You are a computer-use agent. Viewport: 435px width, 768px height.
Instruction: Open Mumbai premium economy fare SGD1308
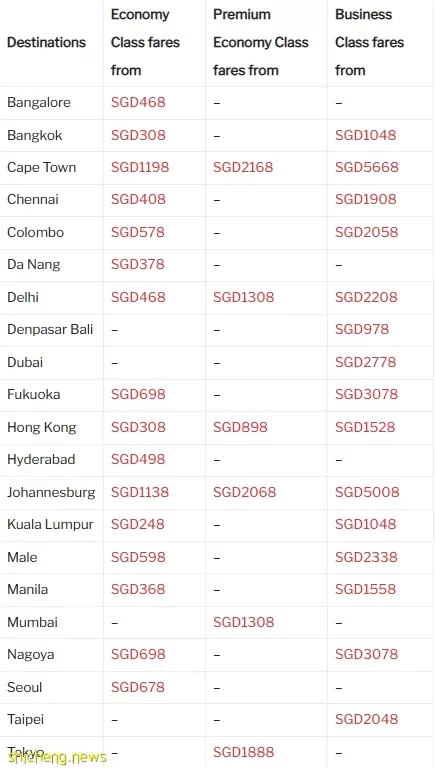click(243, 622)
